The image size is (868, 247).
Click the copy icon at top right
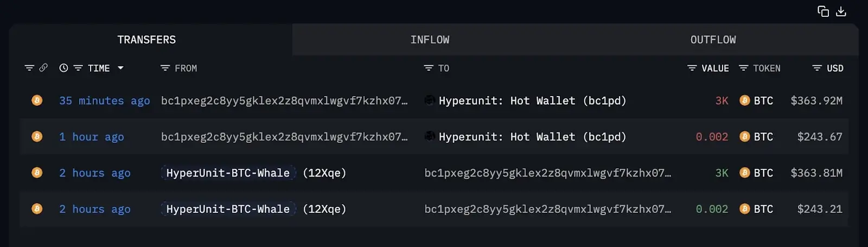(823, 11)
